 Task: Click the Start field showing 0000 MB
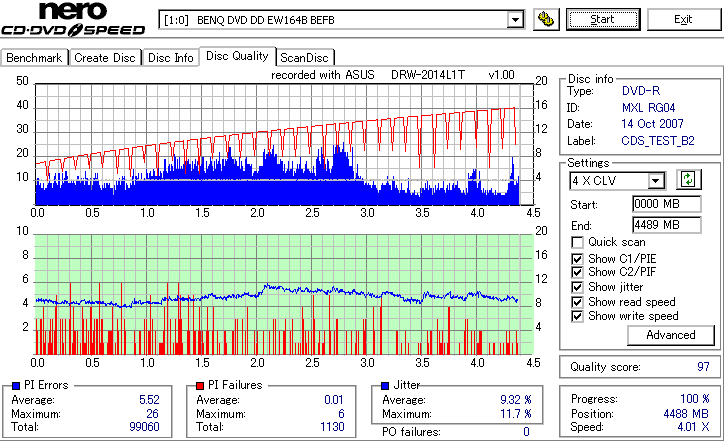click(666, 204)
